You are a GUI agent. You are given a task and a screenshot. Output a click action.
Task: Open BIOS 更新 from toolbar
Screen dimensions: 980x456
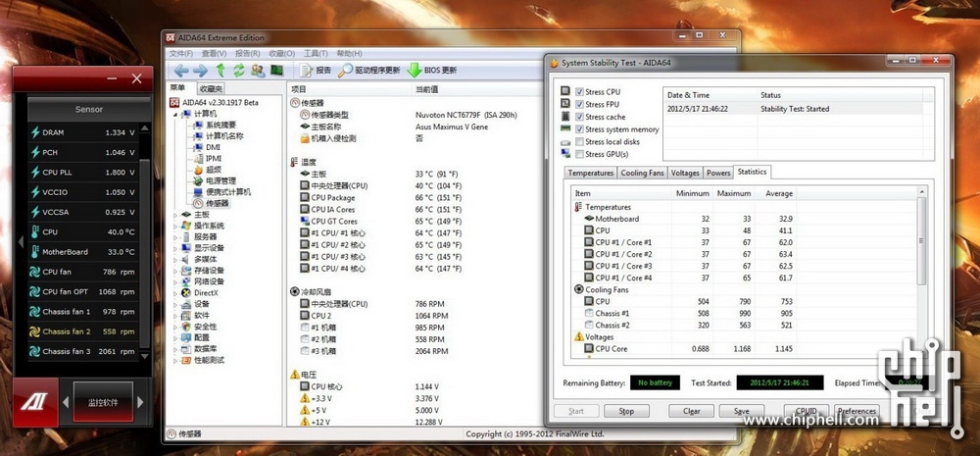432,71
